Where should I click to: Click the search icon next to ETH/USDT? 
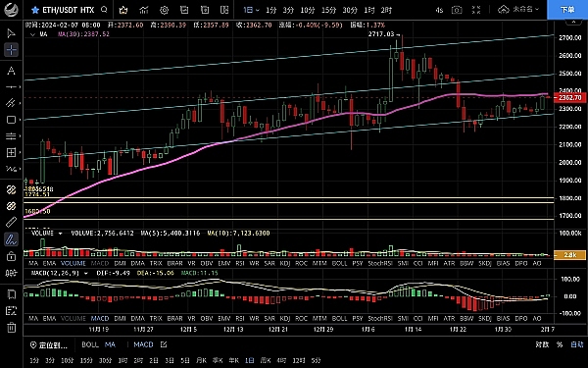[104, 10]
